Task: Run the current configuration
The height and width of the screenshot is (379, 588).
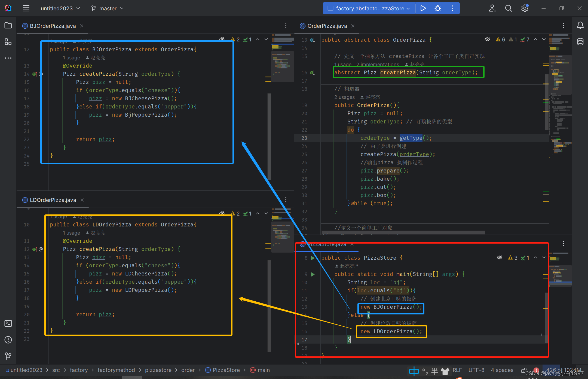Action: (x=423, y=8)
